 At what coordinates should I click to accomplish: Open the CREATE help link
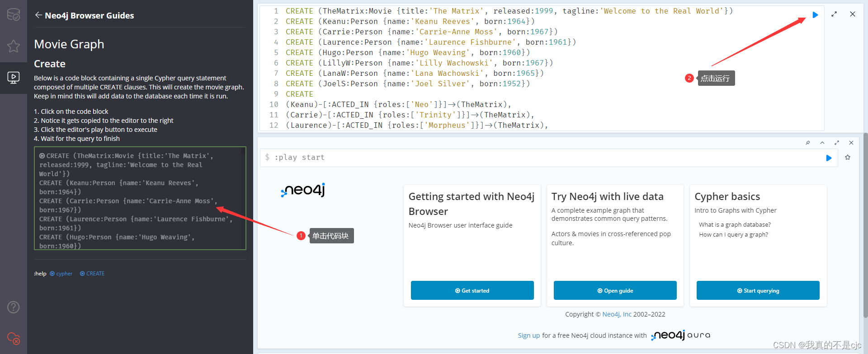pyautogui.click(x=92, y=274)
